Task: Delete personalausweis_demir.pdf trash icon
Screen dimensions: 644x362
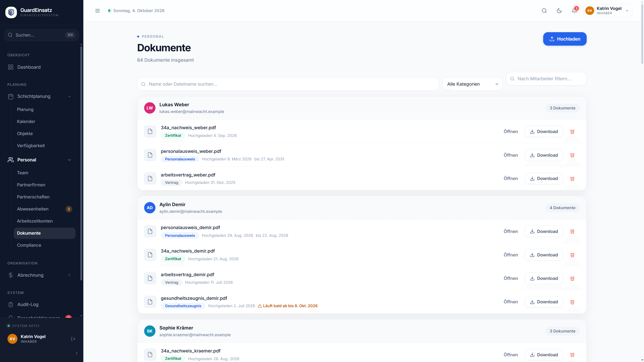Action: point(572,232)
